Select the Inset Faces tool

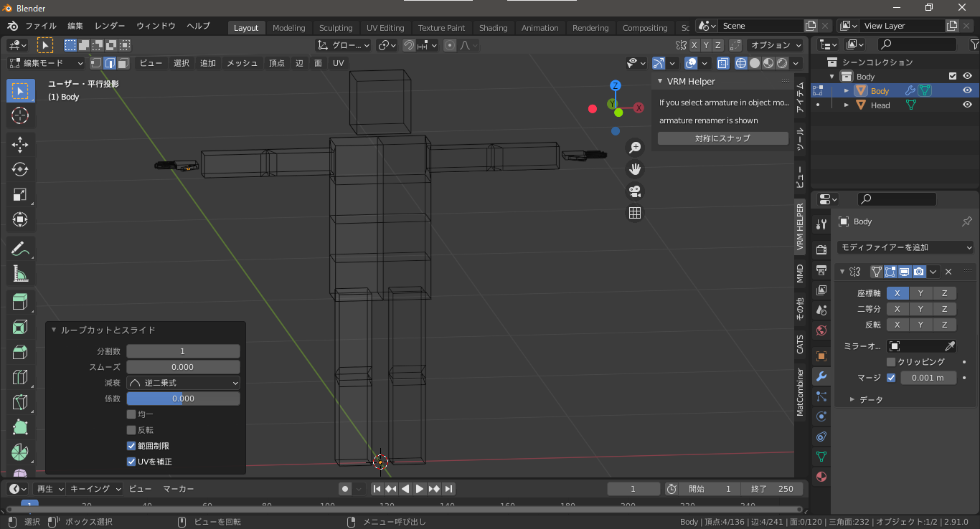pos(20,328)
